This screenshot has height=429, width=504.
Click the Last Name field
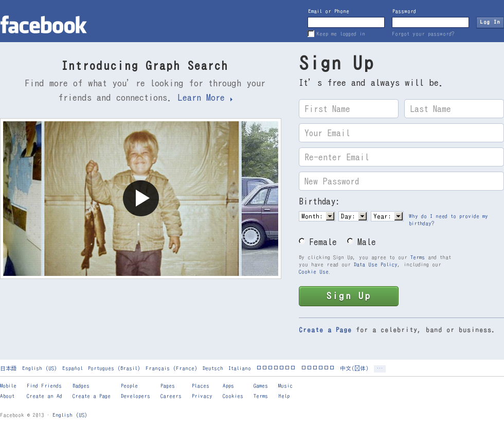454,109
